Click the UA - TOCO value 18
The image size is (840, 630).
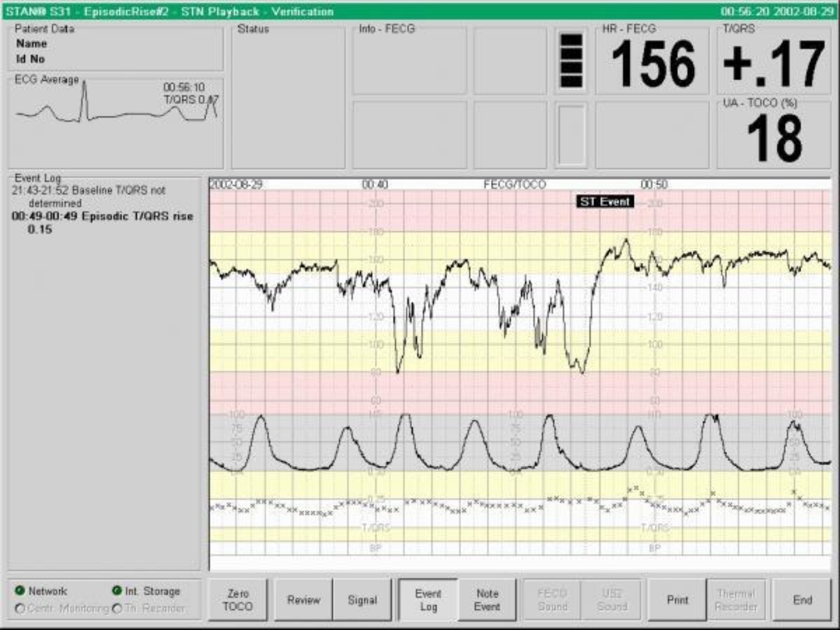pos(774,138)
